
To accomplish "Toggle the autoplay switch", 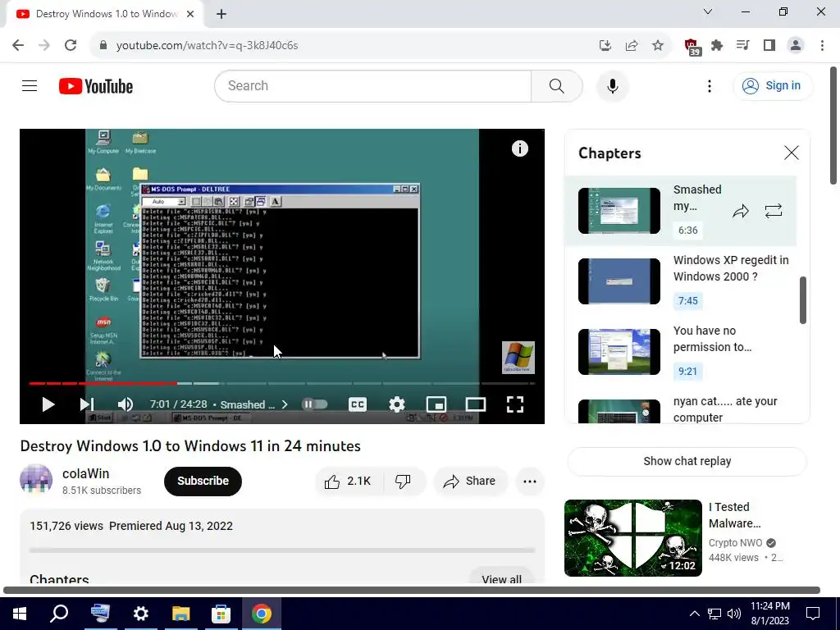I will [x=315, y=404].
